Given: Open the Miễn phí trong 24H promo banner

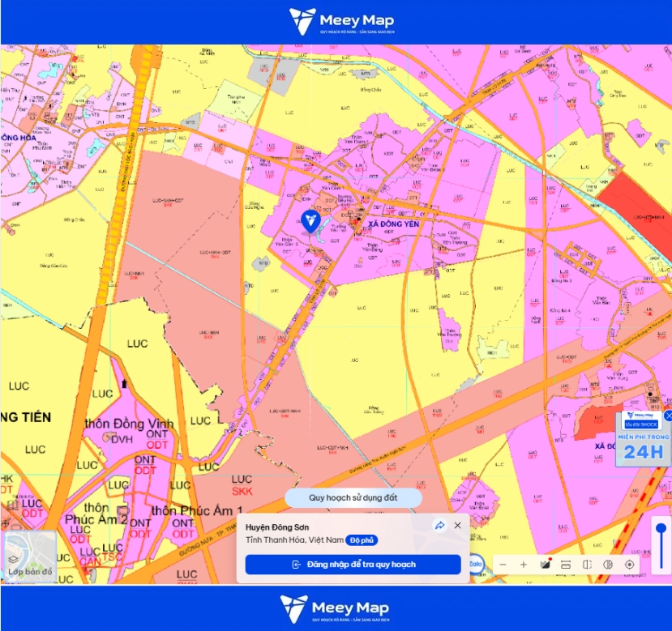Looking at the screenshot, I should tap(643, 439).
